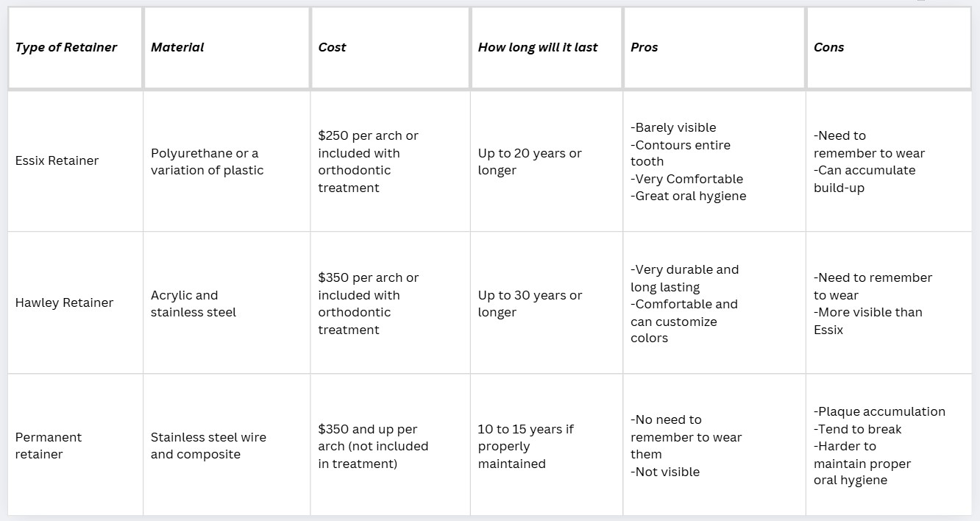Screen dimensions: 980x521
Task: Select the Cost column header
Action: pyautogui.click(x=390, y=48)
